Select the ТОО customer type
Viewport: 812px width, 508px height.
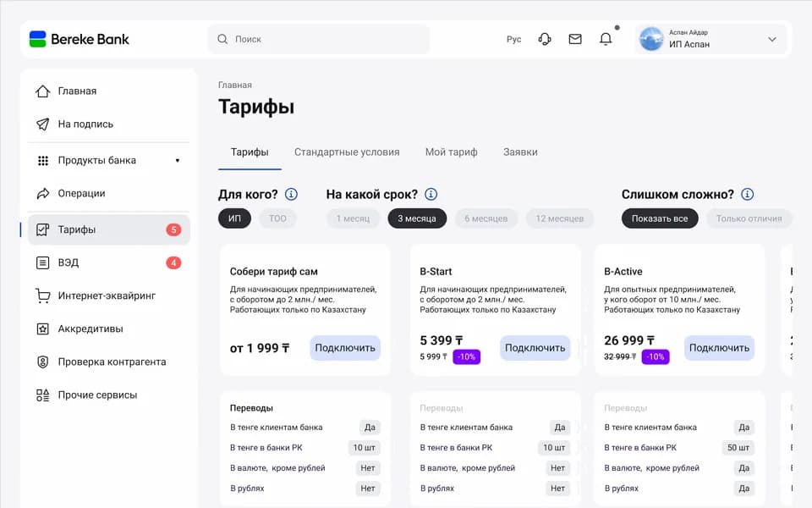coord(277,218)
